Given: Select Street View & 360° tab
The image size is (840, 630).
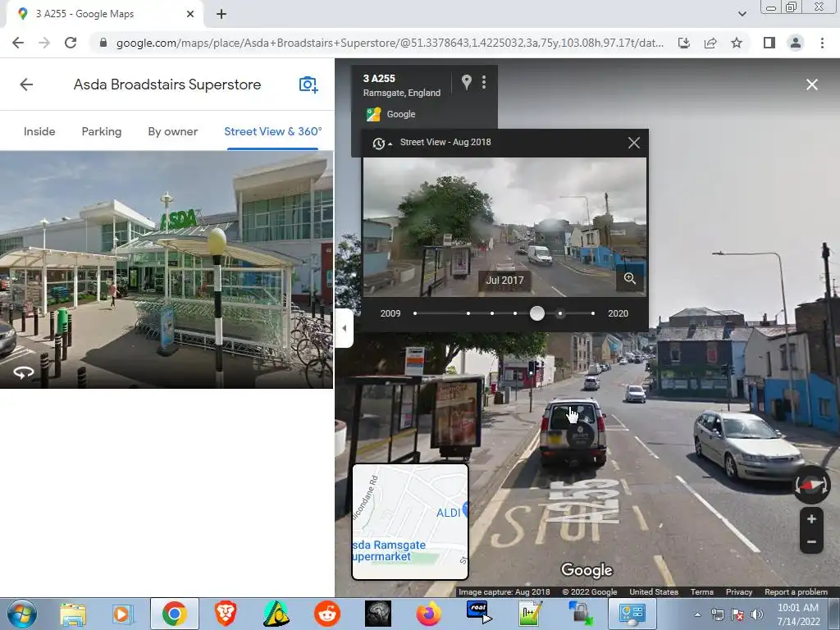Looking at the screenshot, I should point(272,131).
